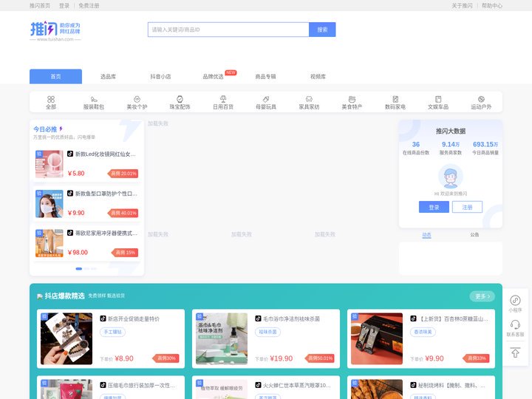Screen dimensions: 532x399
Task: Select the 服装鞋包 category icon
Action: click(x=94, y=99)
